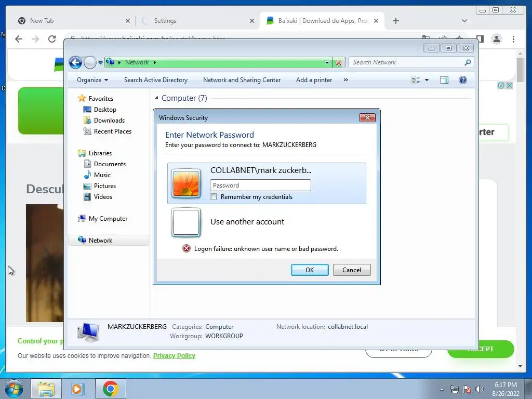Open the recent pages dropdown arrow
This screenshot has width=532, height=399.
[100, 63]
